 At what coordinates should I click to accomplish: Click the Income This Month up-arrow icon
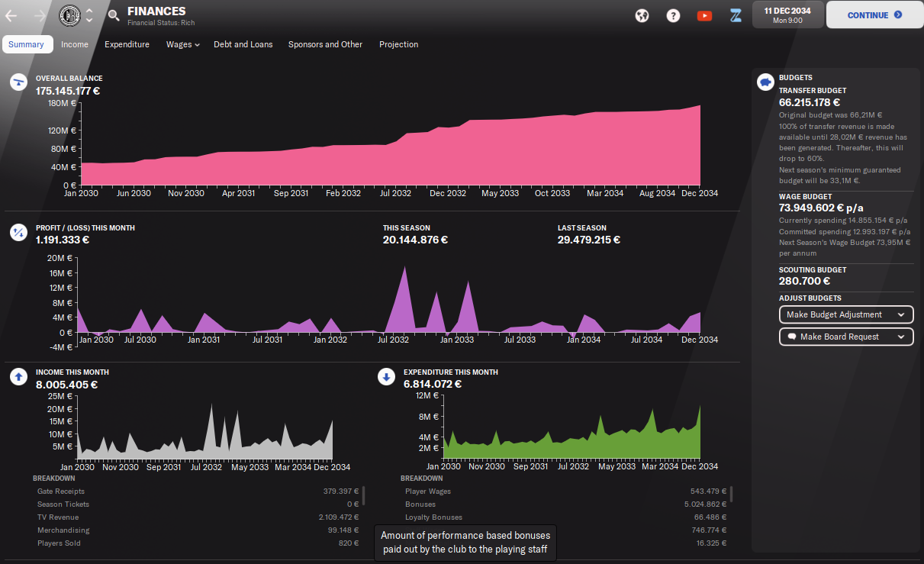click(18, 376)
